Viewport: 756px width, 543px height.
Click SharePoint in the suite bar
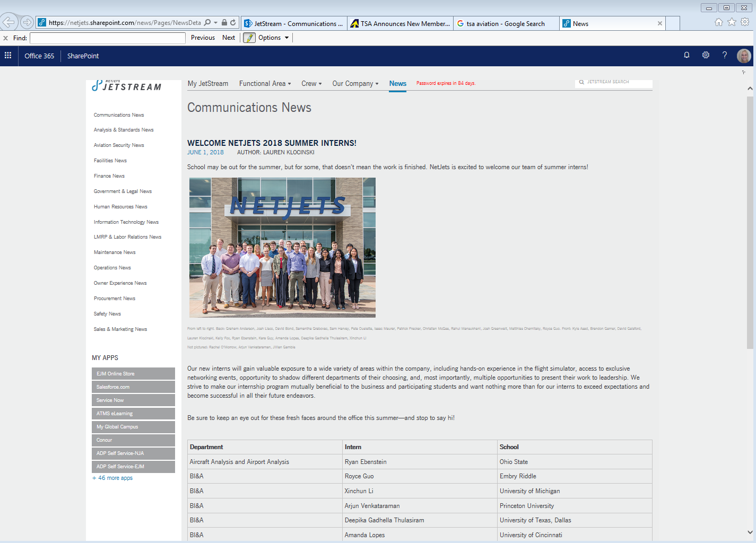[x=83, y=56]
